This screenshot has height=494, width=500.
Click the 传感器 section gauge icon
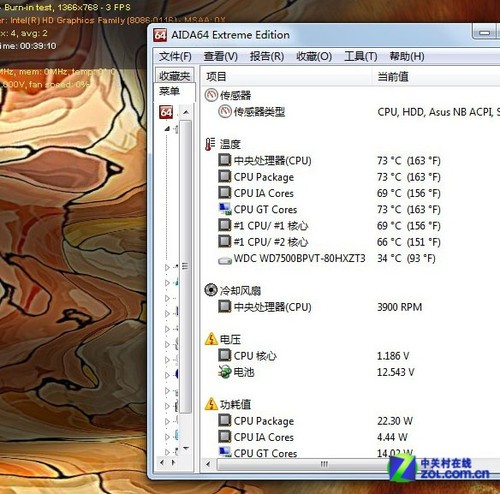point(211,95)
